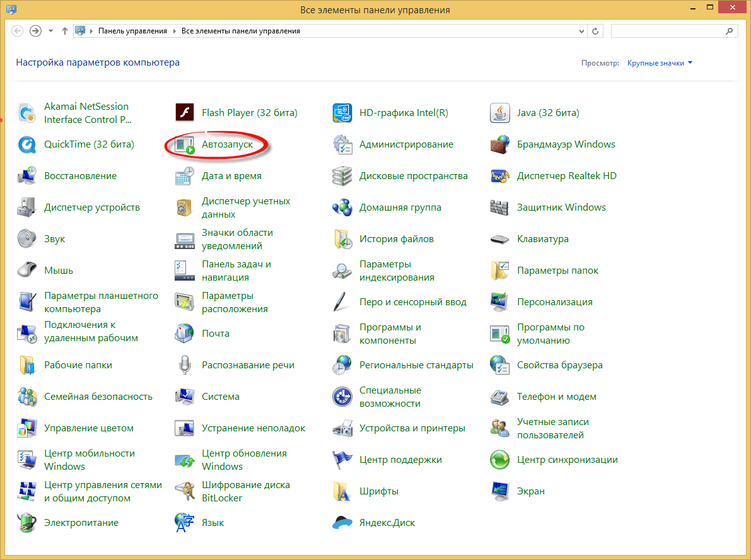This screenshot has height=560, width=751.
Task: Click the Электропитание battery icon
Action: [x=27, y=523]
